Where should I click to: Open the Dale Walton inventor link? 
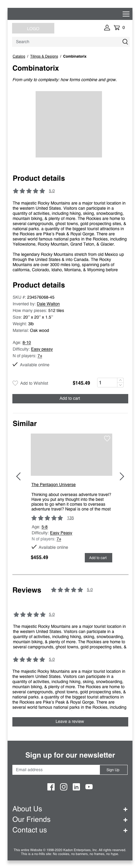pos(48,304)
